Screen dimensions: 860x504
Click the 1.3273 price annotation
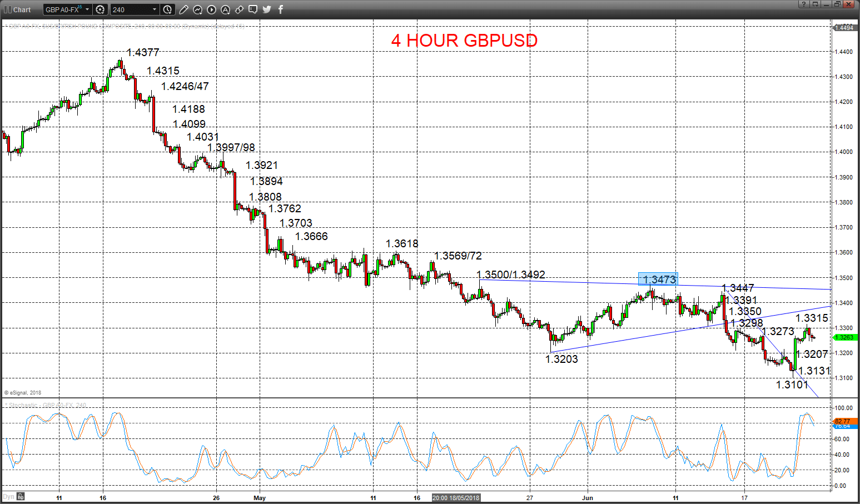coord(778,331)
